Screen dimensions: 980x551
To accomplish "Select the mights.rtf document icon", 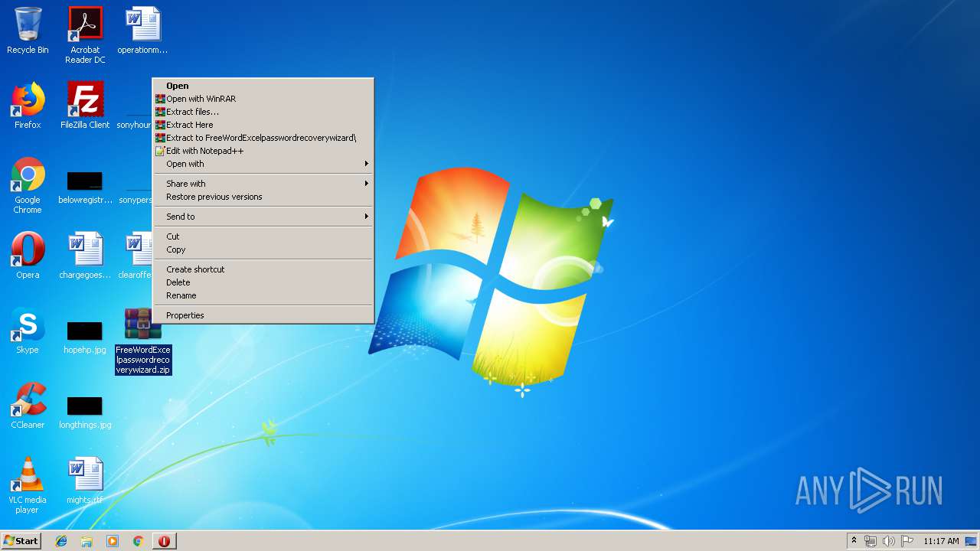I will pos(85,481).
